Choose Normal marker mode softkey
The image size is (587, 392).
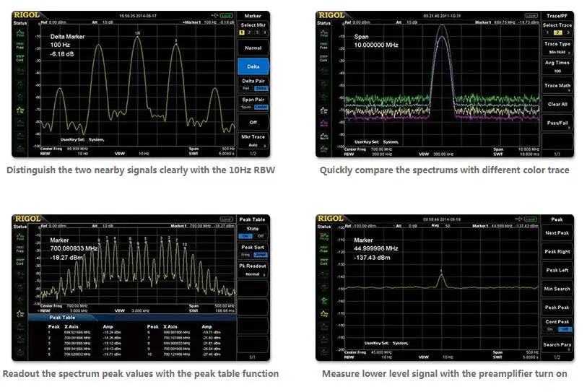253,48
